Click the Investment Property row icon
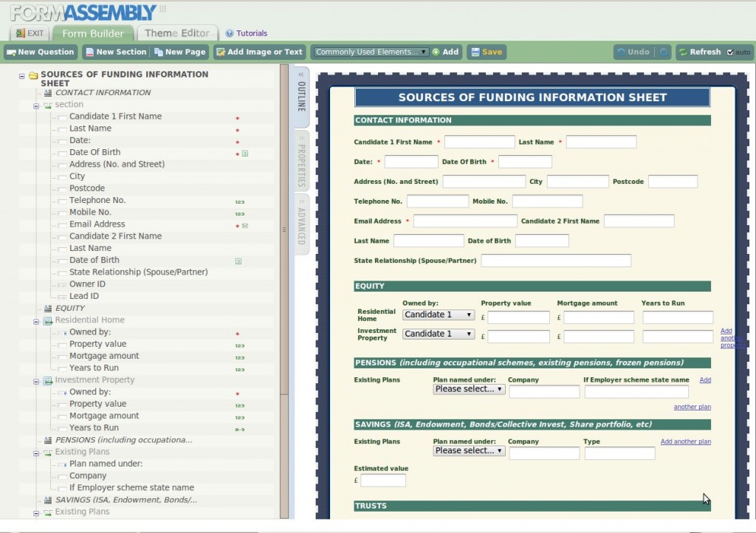 tap(48, 381)
